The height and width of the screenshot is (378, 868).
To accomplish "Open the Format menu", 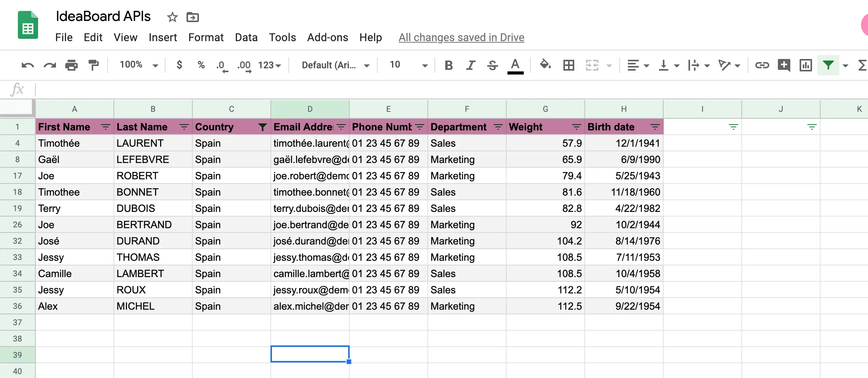I will [206, 37].
